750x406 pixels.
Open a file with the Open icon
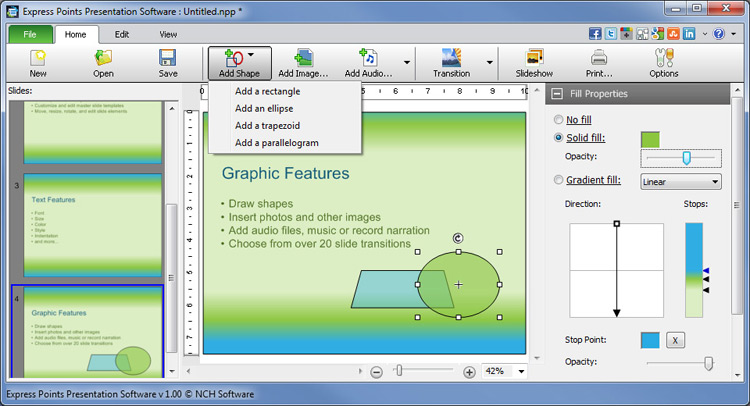(103, 58)
